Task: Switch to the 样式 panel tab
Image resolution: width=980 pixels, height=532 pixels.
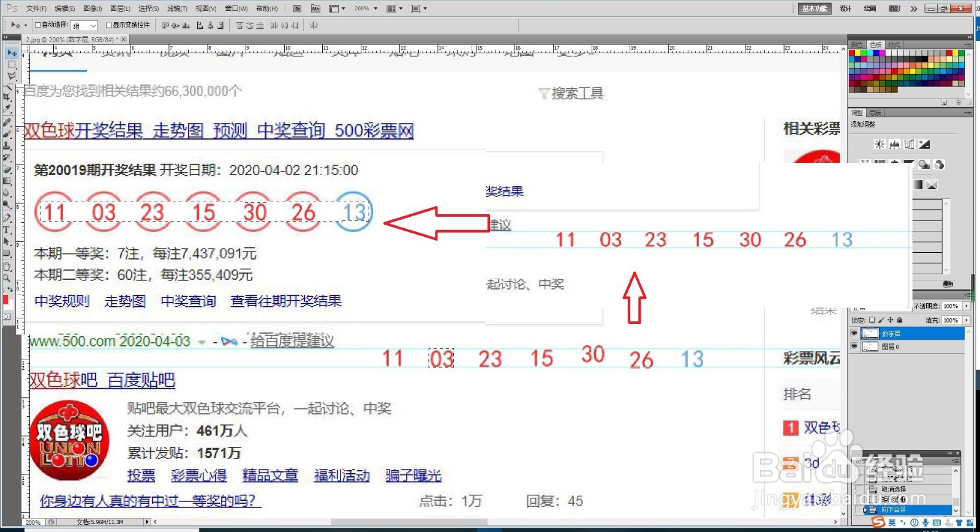Action: 894,45
